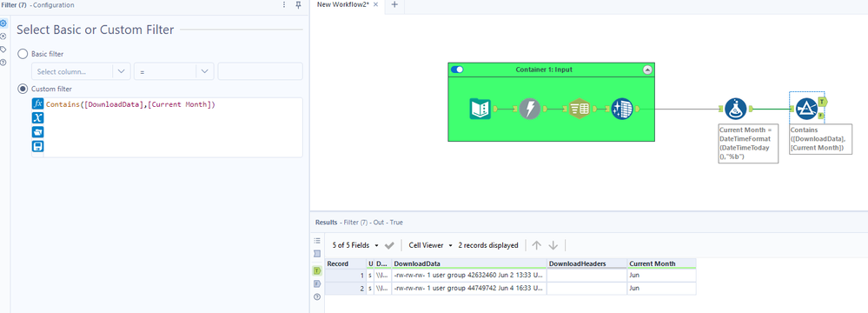Switch to New Workflow2 tab
The height and width of the screenshot is (313, 868).
[x=344, y=4]
